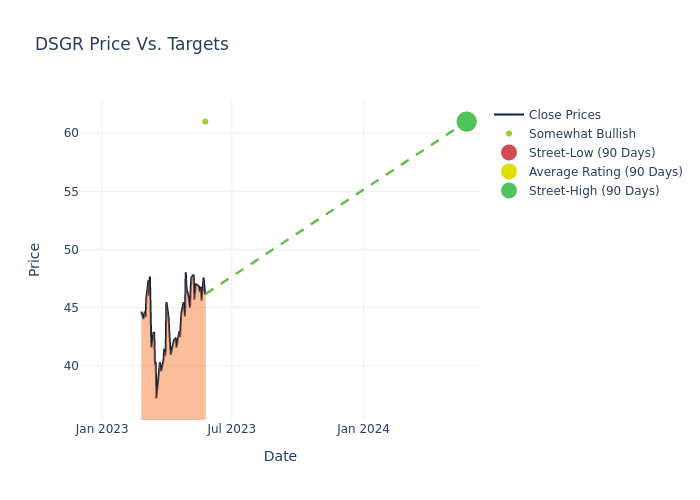This screenshot has width=700, height=500.
Task: Click the red Street-Low circle in the legend
Action: [509, 153]
